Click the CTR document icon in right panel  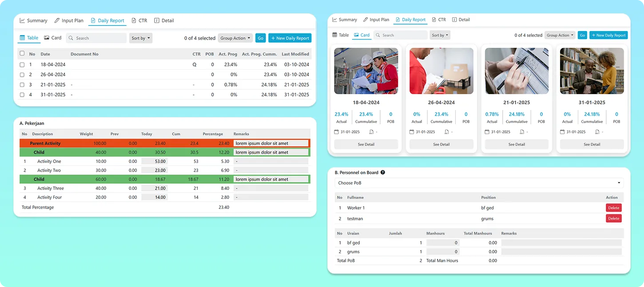[434, 20]
